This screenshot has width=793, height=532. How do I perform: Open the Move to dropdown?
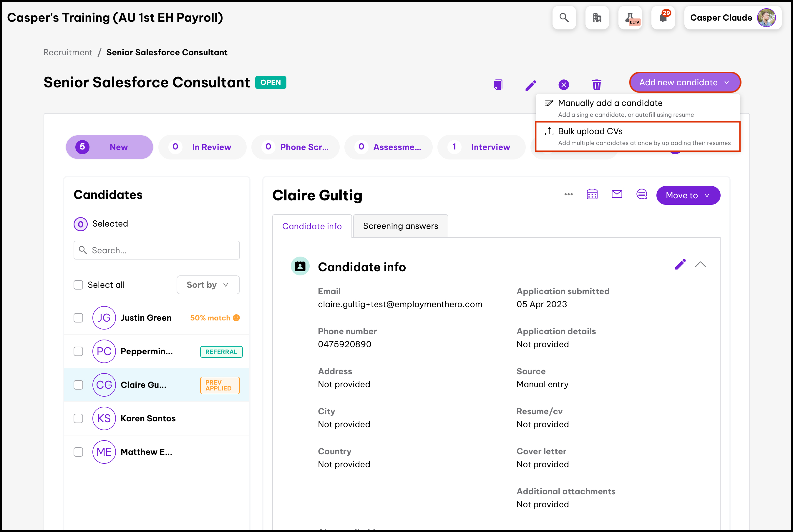pos(688,195)
